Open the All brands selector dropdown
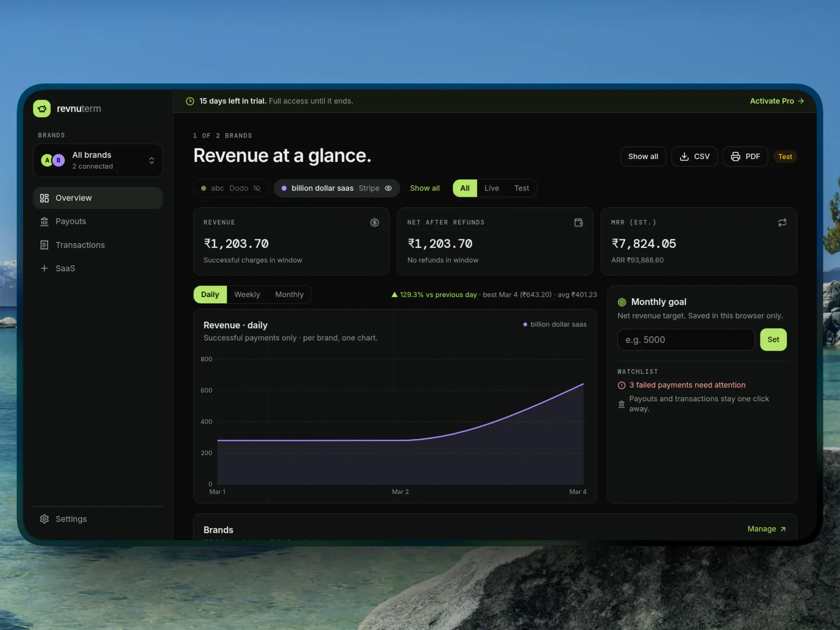This screenshot has height=630, width=840. pos(98,161)
